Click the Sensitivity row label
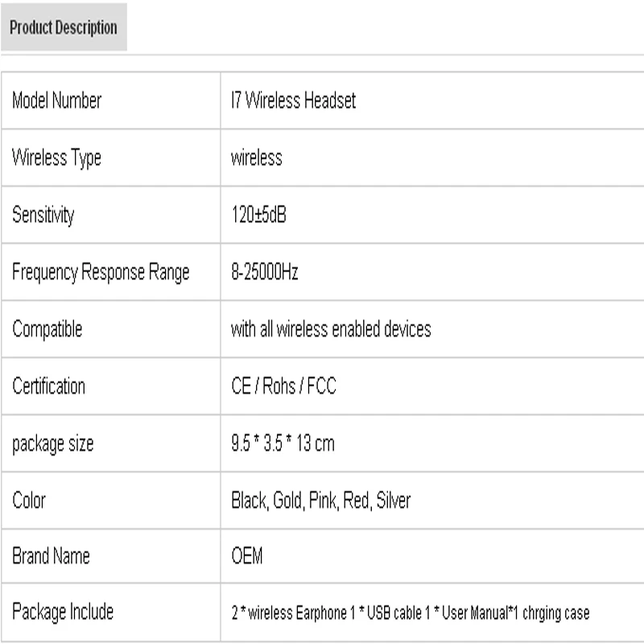The width and height of the screenshot is (644, 644). coord(43,215)
